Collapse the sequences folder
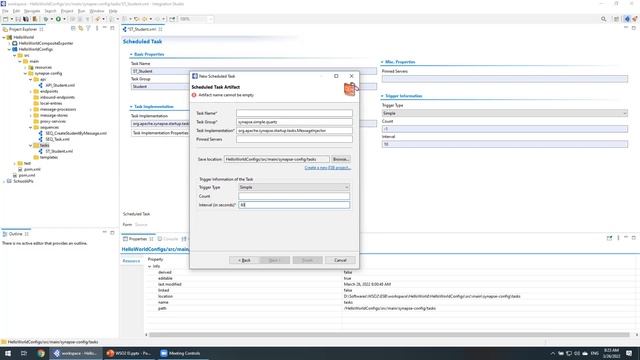Screen dimensions: 640x360 (x=31, y=127)
